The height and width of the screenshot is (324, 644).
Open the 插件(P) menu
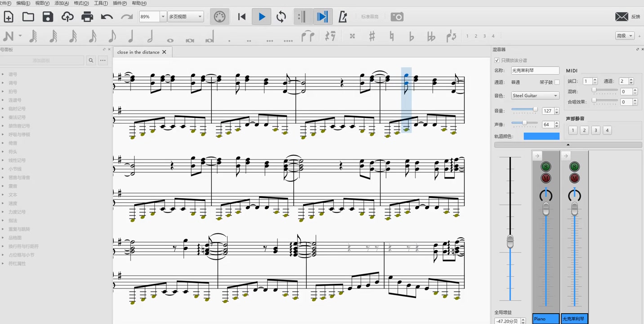(x=120, y=3)
